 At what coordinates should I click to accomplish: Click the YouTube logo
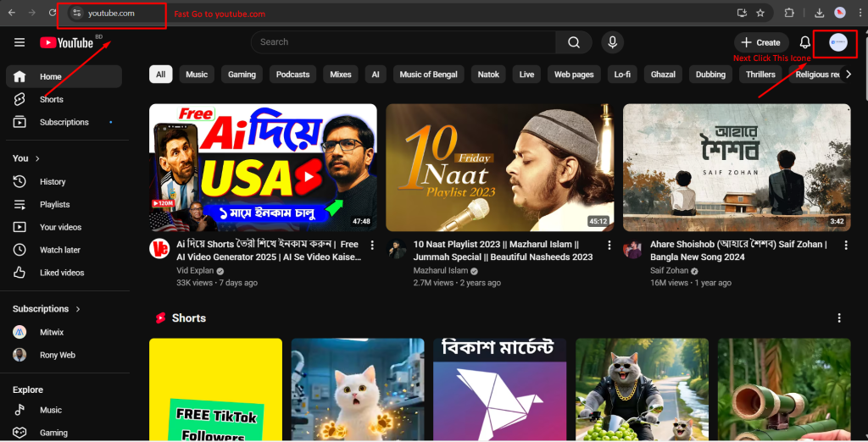pos(66,42)
